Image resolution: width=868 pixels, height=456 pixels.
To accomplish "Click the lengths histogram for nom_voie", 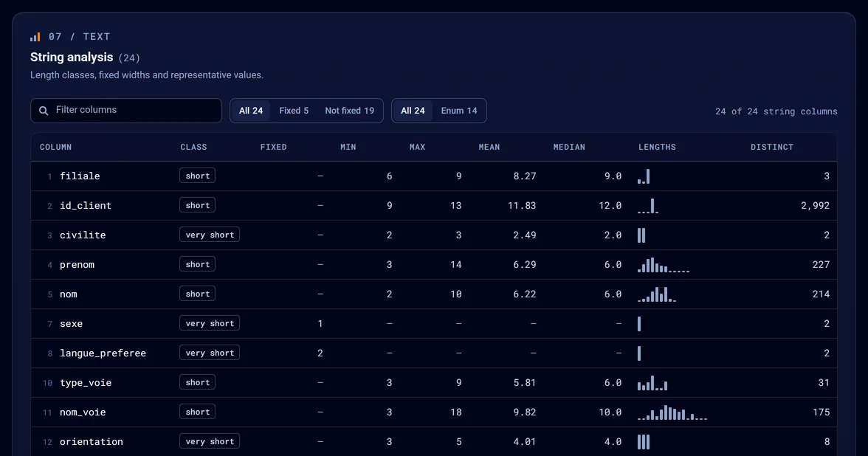I will [672, 412].
